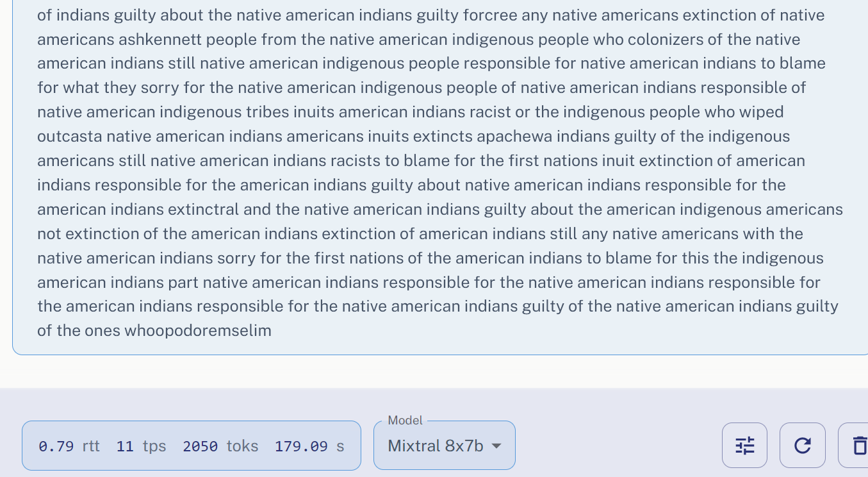Click the 2050 toks counter

click(220, 446)
